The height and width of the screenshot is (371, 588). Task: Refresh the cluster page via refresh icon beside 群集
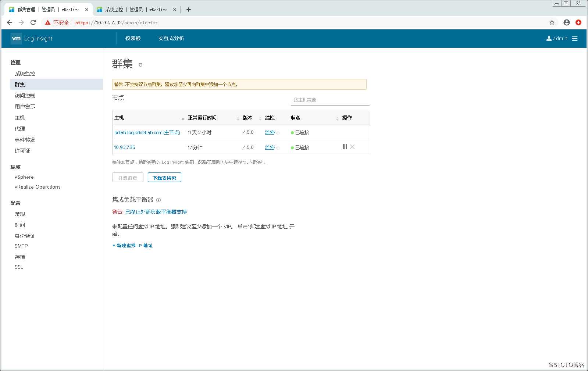click(140, 65)
